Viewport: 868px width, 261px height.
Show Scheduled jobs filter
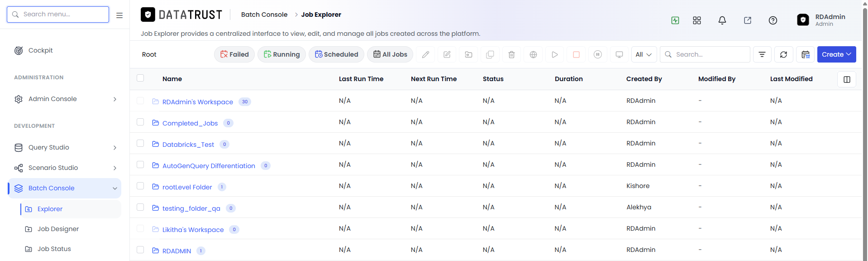(336, 54)
